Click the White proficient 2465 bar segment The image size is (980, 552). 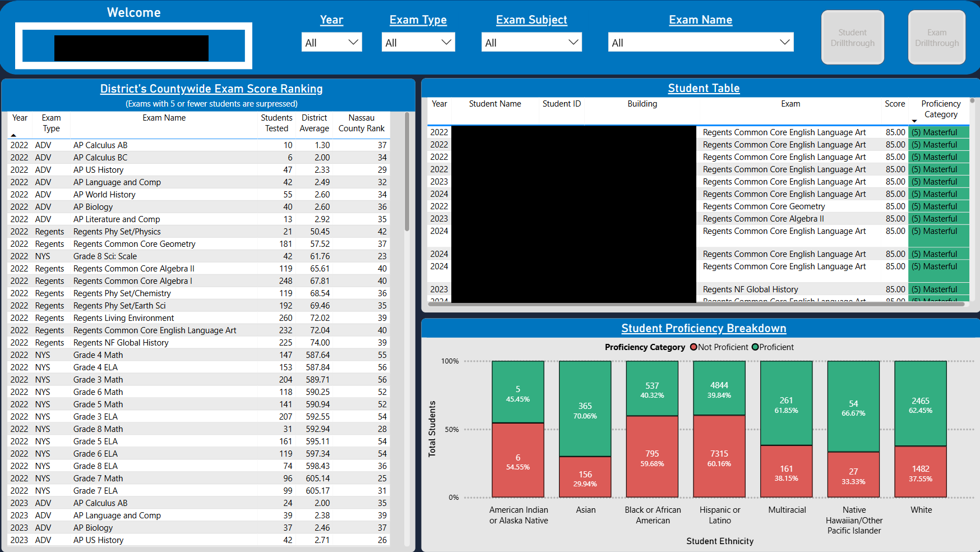point(921,404)
